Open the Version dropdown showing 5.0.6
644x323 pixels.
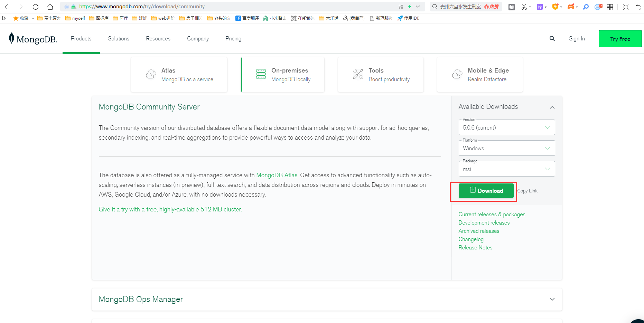tap(507, 127)
